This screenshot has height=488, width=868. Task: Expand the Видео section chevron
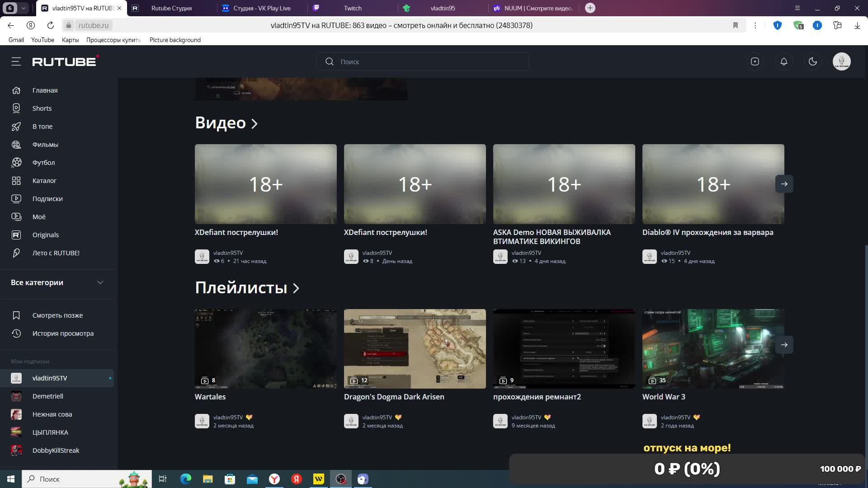[x=255, y=123]
